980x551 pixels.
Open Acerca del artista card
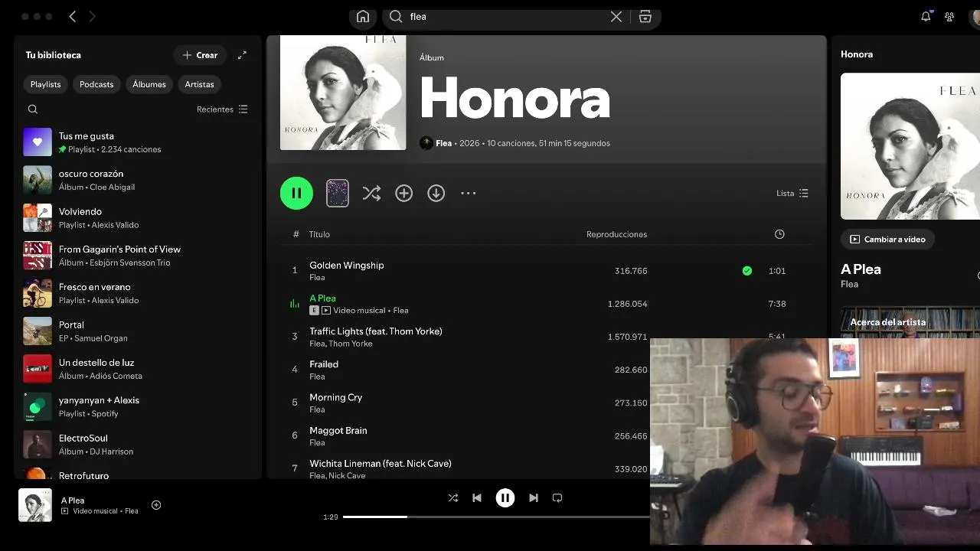910,322
